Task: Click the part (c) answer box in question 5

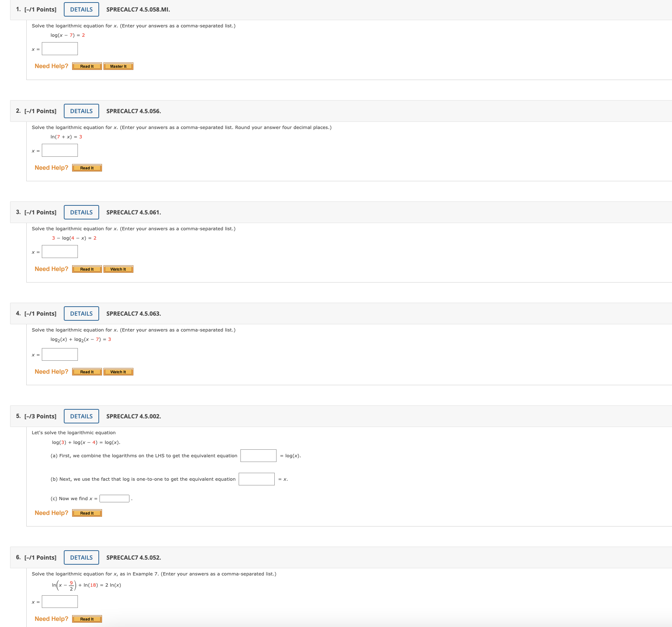Action: (x=114, y=498)
